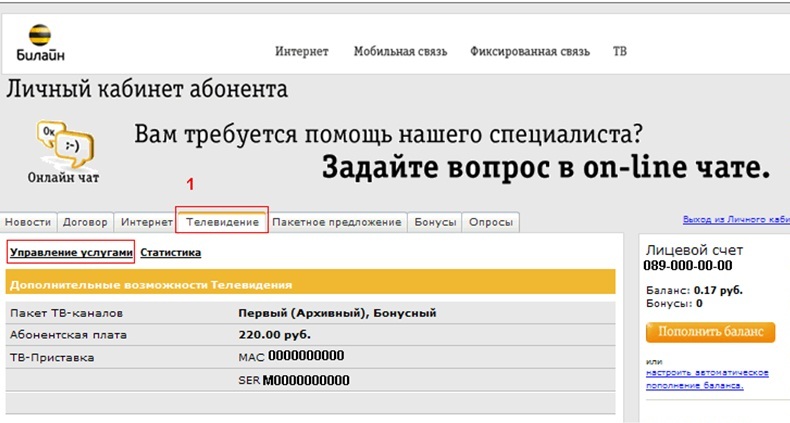Open the Мобильная связь navigation item
The image size is (790, 423).
pos(400,51)
